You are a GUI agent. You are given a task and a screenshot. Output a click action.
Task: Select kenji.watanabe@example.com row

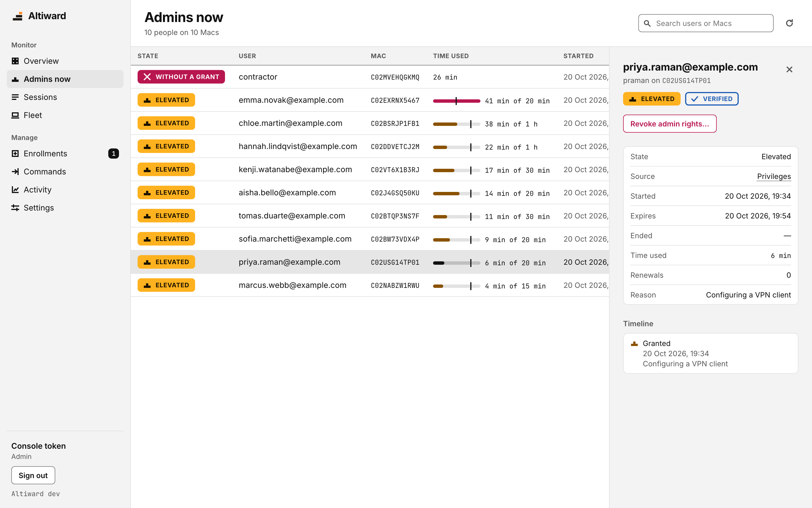[x=370, y=170]
